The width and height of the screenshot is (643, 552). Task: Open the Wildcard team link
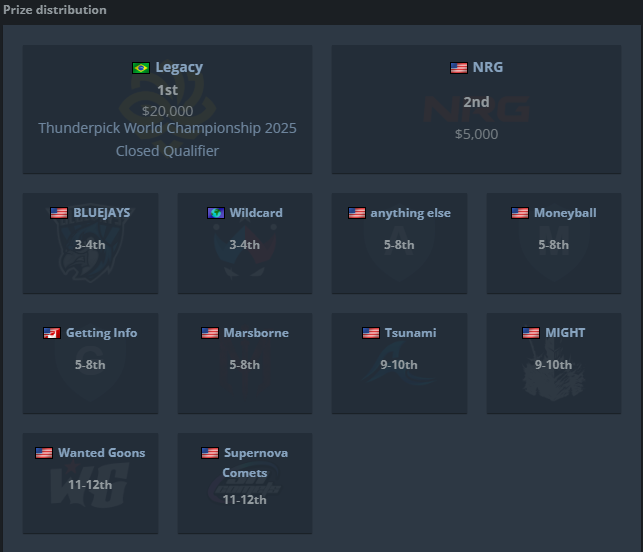click(x=256, y=213)
